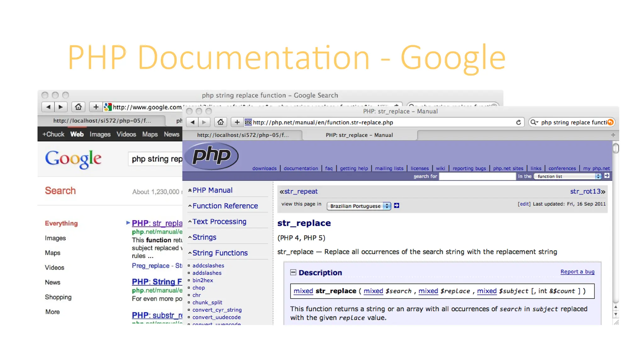This screenshot has height=362, width=644.
Task: Click the PHP window vertical scrollbar thumb
Action: point(616,148)
